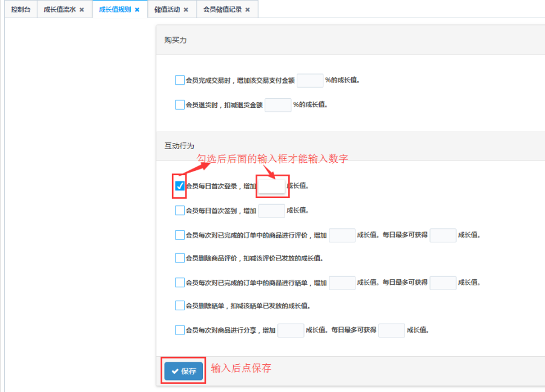Focus the transaction payment percentage input
545x392 pixels.
(310, 80)
